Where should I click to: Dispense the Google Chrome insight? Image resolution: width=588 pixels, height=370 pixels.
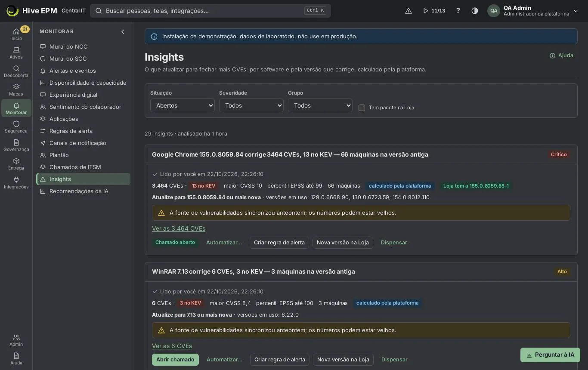tap(394, 243)
